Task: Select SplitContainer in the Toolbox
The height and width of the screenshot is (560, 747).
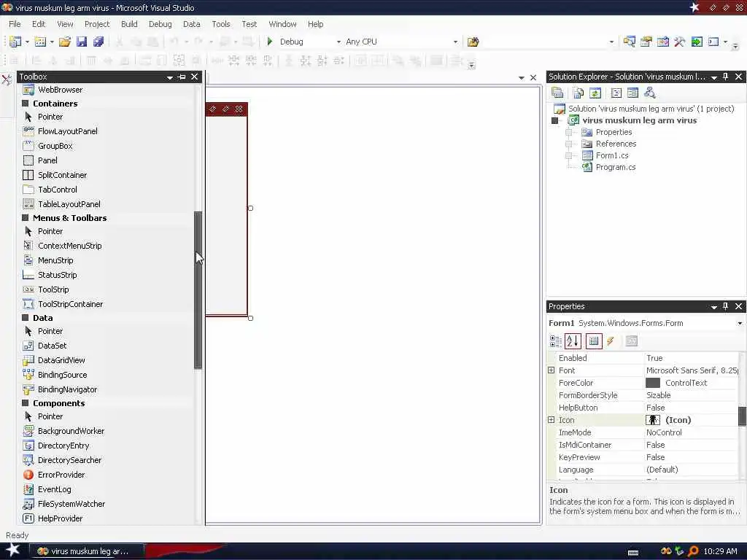Action: (63, 175)
